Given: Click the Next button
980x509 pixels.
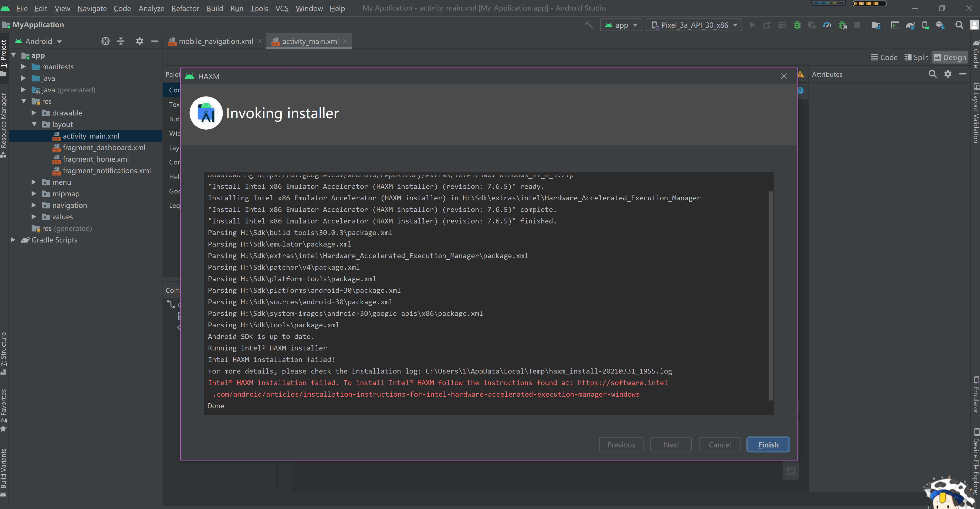Looking at the screenshot, I should tap(671, 444).
